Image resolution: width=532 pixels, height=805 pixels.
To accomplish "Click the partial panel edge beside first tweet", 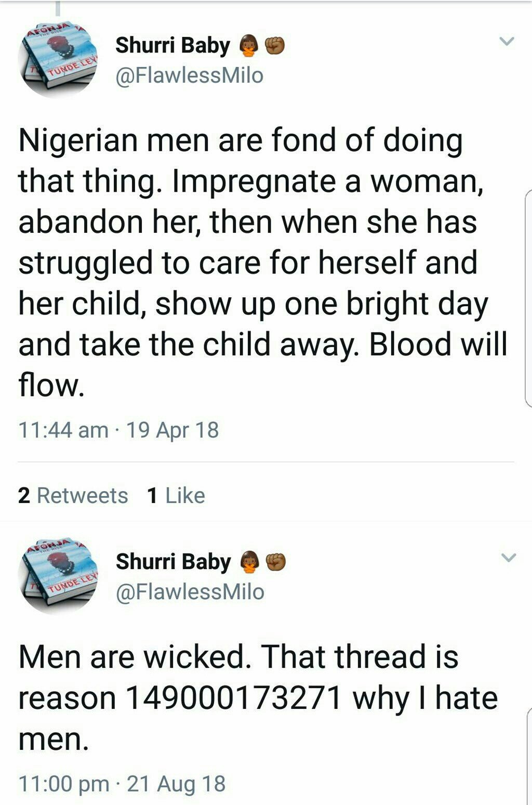I will tap(528, 297).
